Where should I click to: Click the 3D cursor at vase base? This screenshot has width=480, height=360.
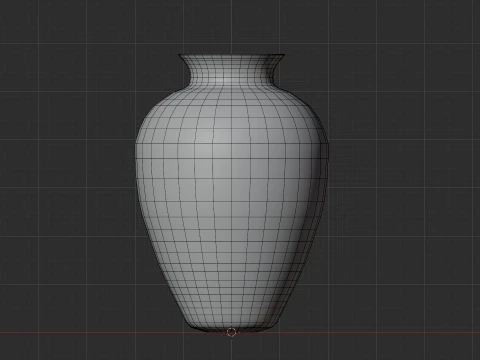tap(231, 332)
